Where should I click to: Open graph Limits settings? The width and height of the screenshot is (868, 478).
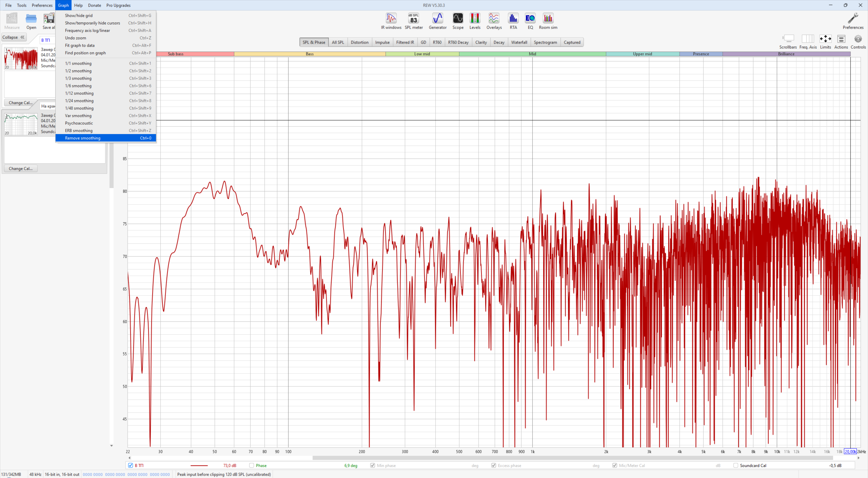[x=825, y=42]
